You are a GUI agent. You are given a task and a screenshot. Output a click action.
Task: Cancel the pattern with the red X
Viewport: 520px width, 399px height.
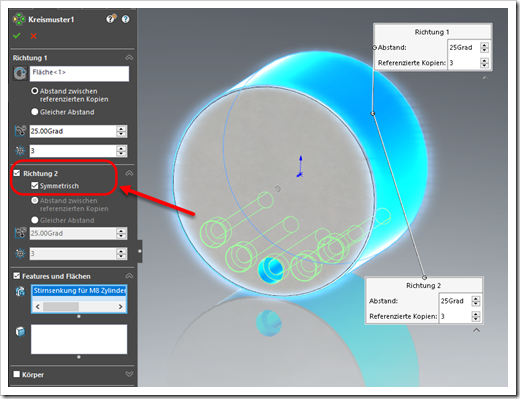click(x=33, y=36)
